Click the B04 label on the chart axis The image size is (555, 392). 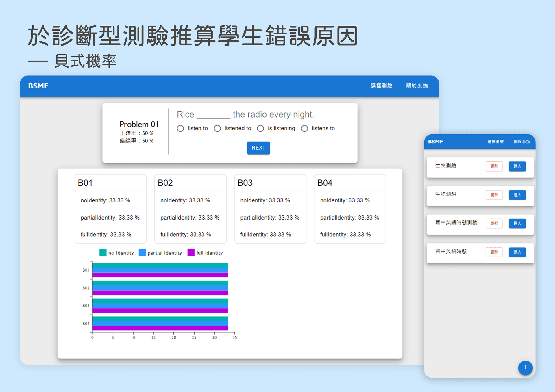(86, 324)
